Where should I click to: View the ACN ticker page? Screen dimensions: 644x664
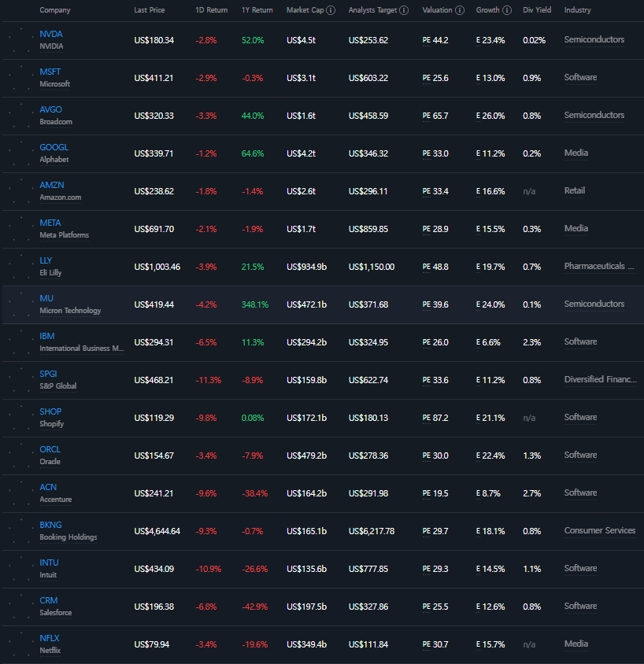point(48,487)
